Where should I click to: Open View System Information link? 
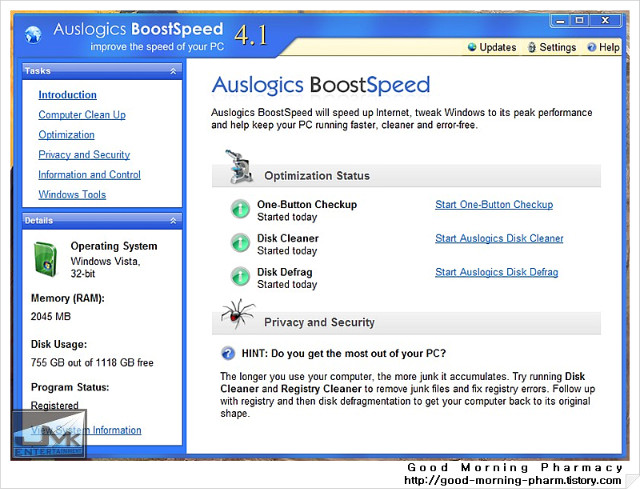[87, 430]
